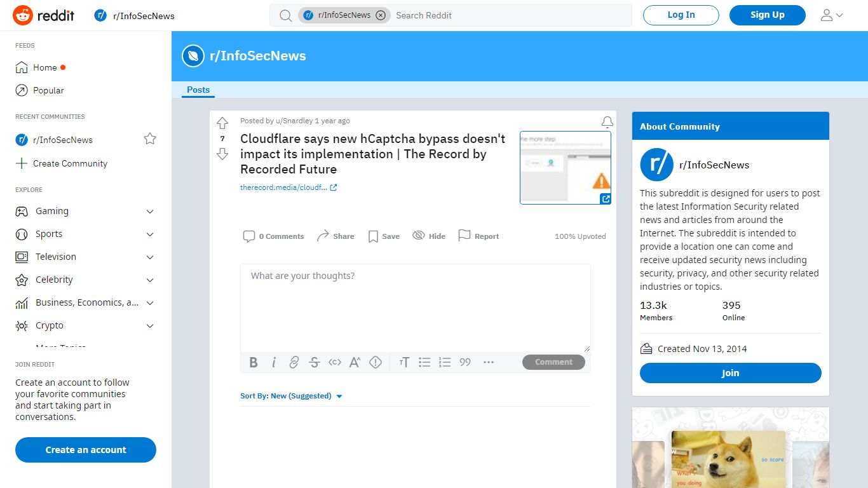The height and width of the screenshot is (488, 868).
Task: Change comment sort order from New (Suggested)
Action: coord(292,396)
